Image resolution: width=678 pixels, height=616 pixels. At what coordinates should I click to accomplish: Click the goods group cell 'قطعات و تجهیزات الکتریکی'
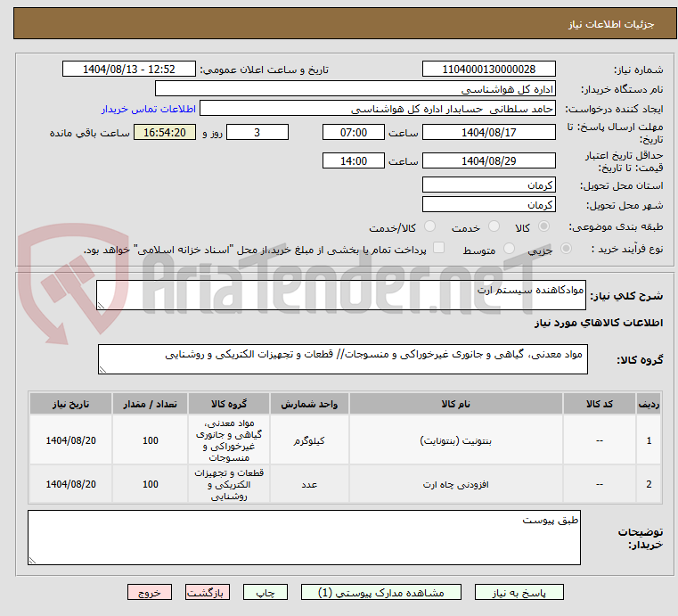(x=229, y=484)
